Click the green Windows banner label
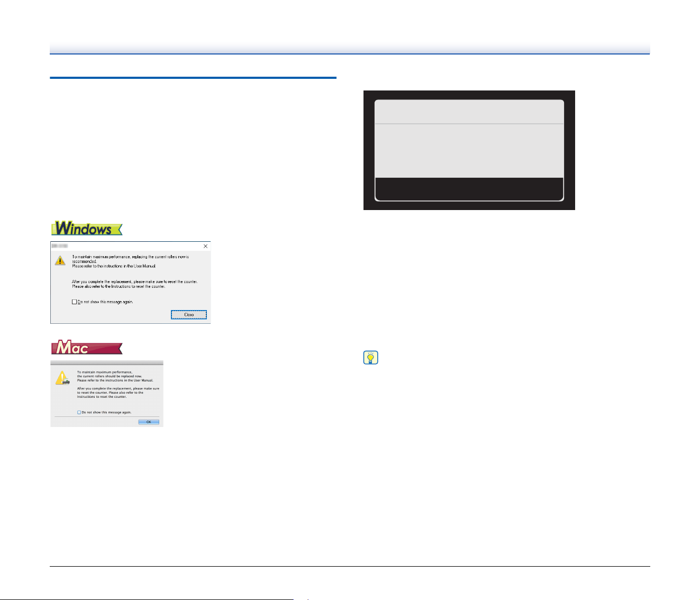This screenshot has height=600, width=700. click(87, 229)
